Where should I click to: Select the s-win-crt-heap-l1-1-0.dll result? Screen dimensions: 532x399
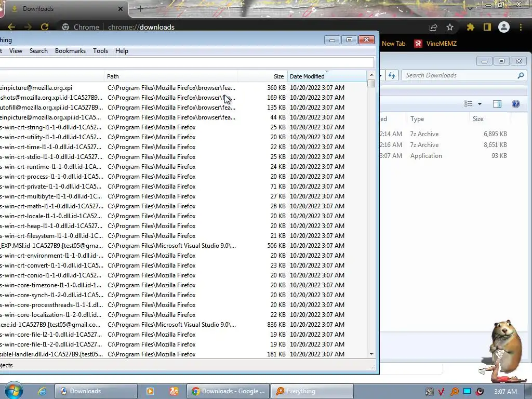click(183, 226)
